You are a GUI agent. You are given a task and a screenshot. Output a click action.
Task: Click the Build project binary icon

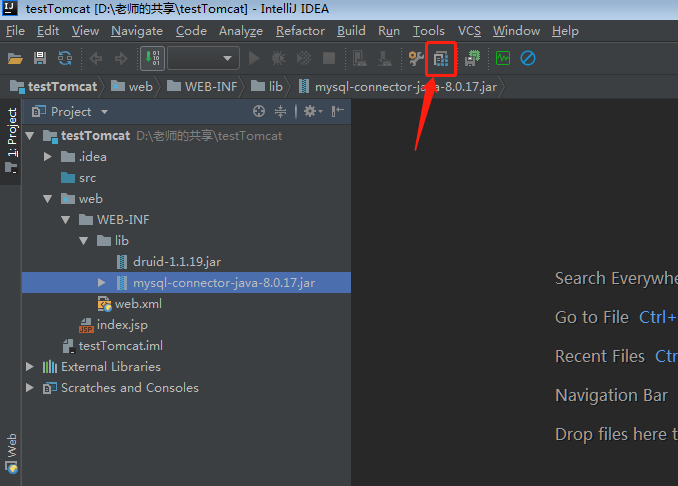pos(153,58)
